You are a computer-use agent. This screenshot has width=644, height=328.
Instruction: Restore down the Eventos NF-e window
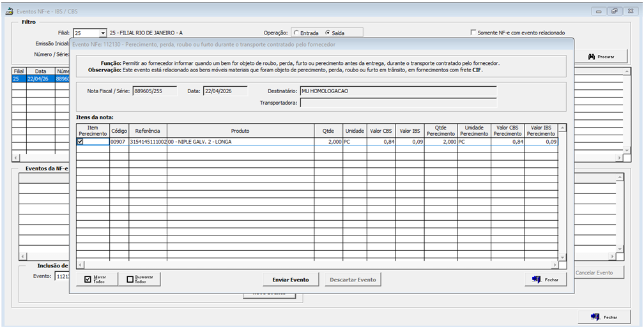click(x=615, y=11)
